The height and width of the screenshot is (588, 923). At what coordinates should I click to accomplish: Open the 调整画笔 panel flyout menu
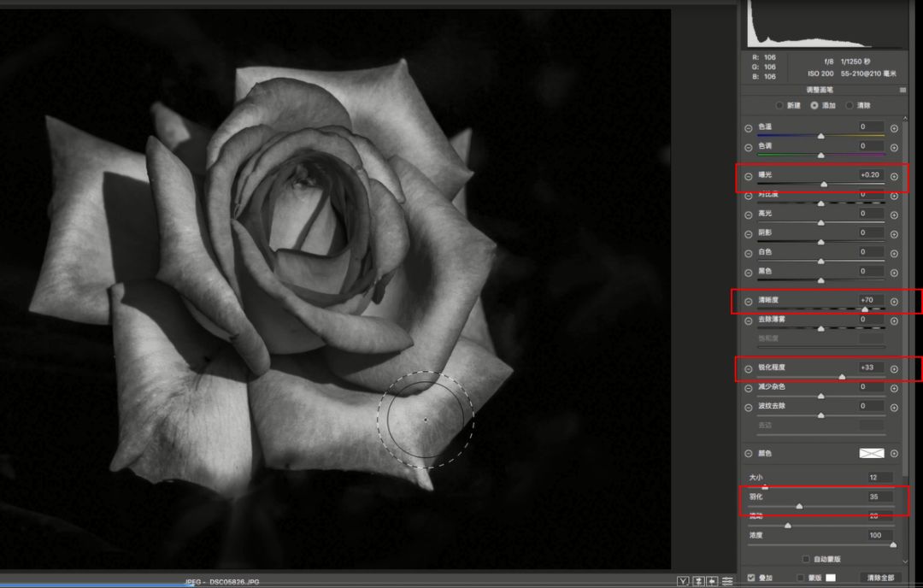click(902, 90)
